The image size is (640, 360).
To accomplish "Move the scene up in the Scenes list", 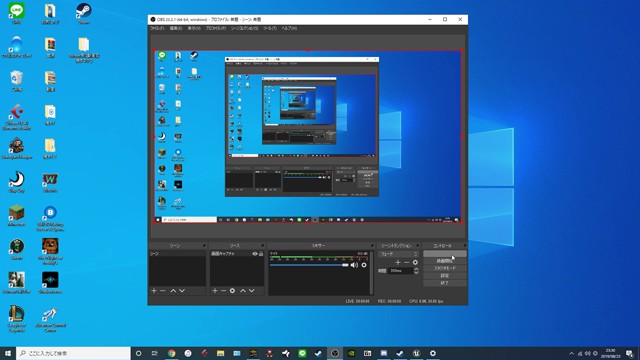I will [173, 291].
